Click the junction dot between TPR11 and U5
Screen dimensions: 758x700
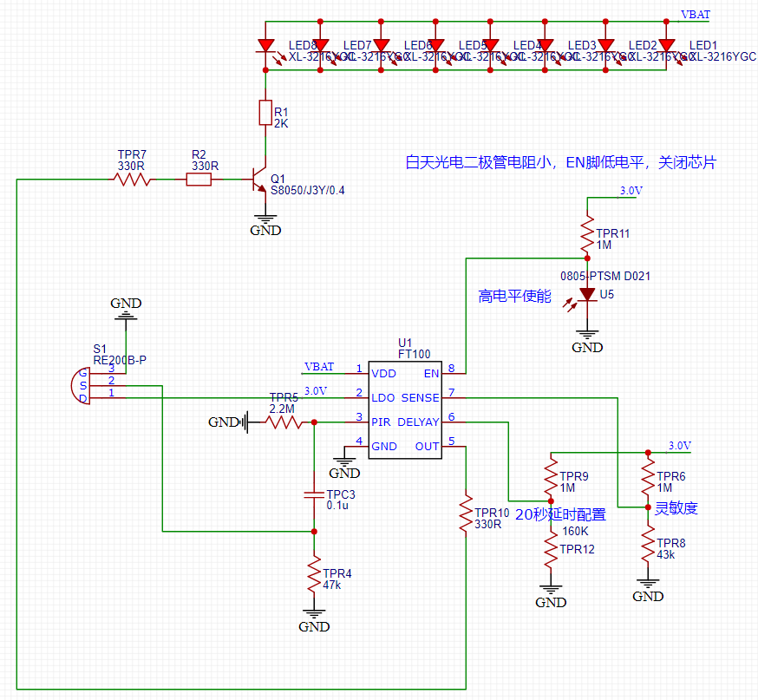click(x=587, y=258)
